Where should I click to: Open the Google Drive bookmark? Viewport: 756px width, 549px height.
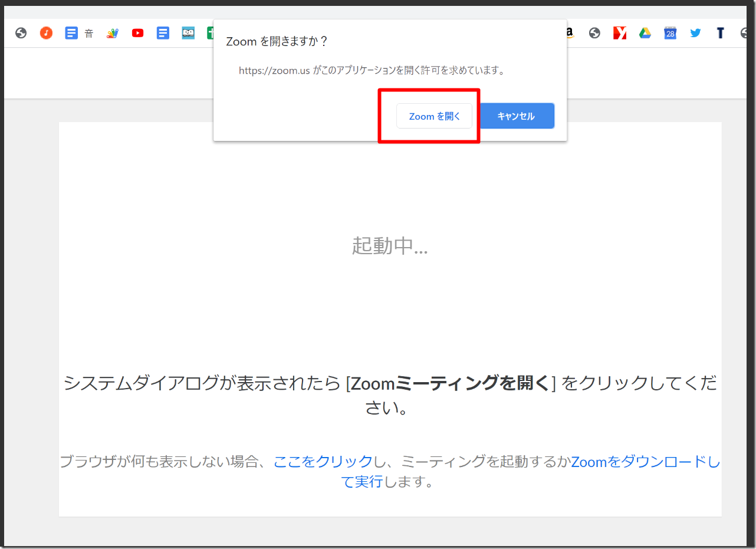(645, 33)
